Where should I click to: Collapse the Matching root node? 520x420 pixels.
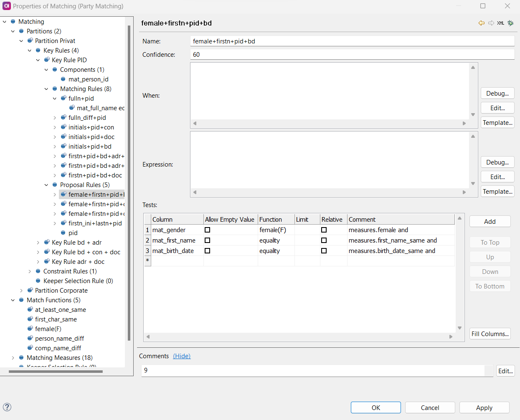click(x=5, y=21)
